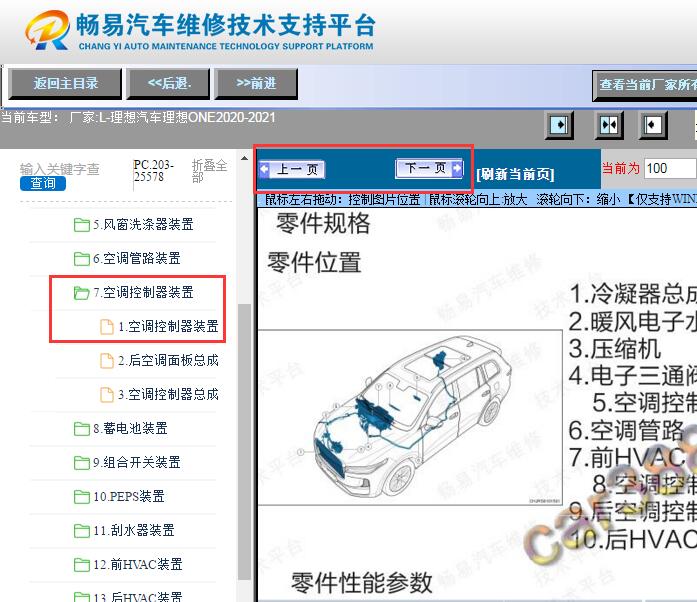
Task: Click list item 1.冷凝器总成
Action: (633, 294)
